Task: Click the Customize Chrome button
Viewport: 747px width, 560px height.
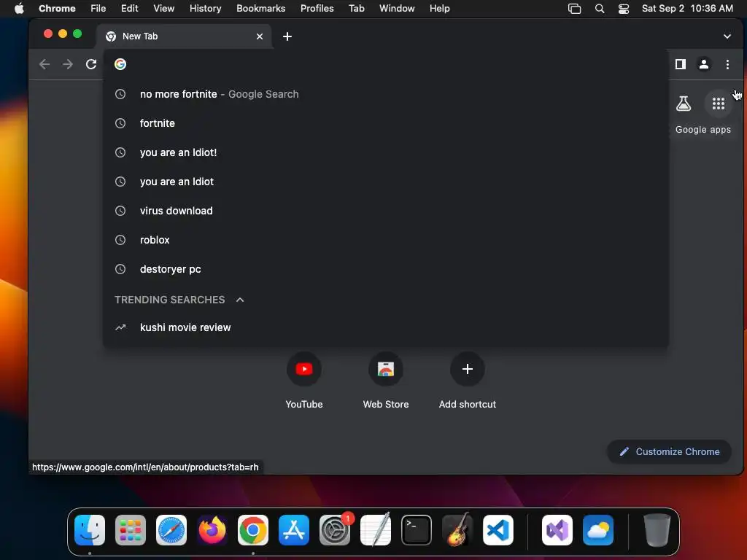Action: point(669,451)
